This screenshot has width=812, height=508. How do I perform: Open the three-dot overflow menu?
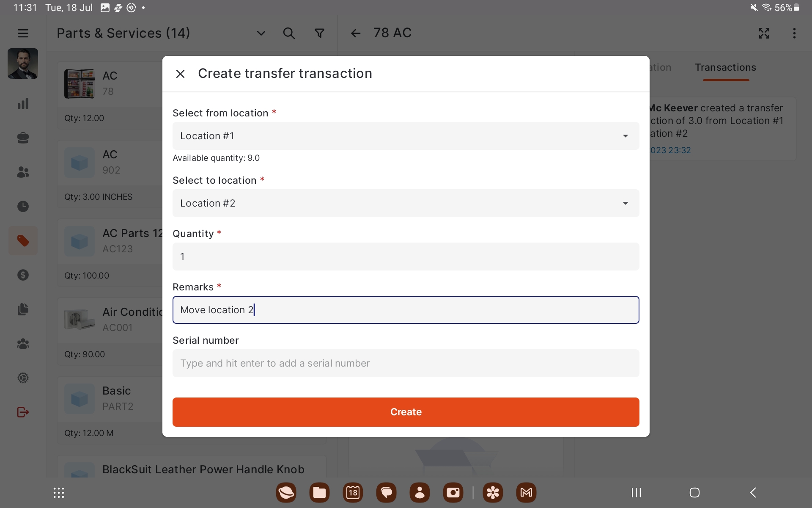[794, 33]
